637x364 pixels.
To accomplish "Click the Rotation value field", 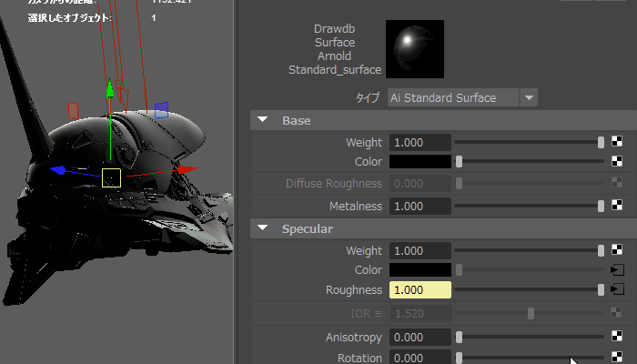I will (x=420, y=357).
